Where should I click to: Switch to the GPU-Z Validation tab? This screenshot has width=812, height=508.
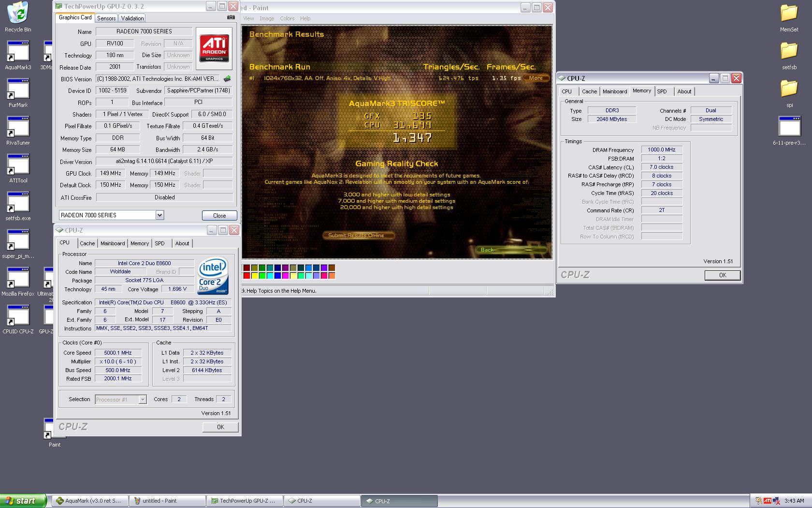click(x=132, y=18)
